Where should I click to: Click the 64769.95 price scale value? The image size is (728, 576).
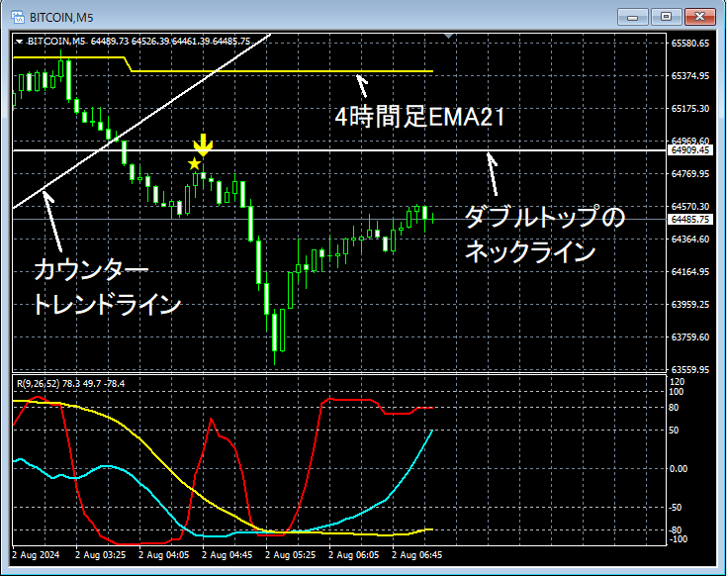click(690, 174)
